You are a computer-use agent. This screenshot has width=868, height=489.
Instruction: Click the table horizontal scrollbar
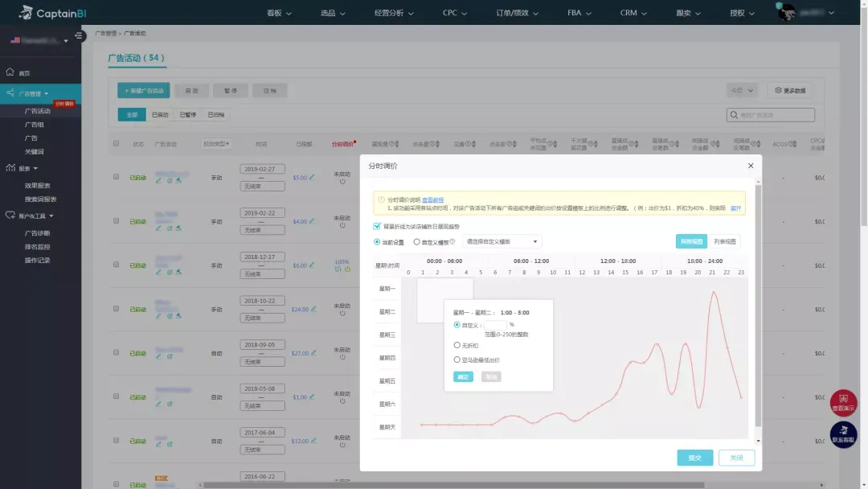[454, 485]
